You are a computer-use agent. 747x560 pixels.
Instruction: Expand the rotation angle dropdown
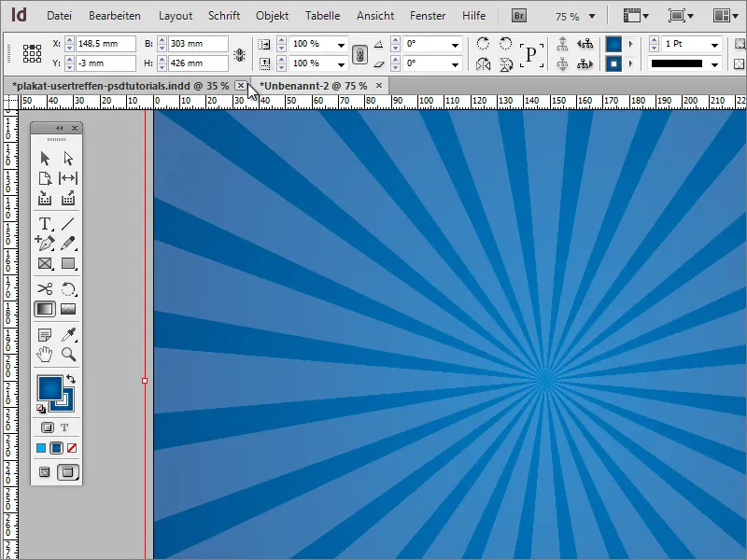pyautogui.click(x=455, y=43)
